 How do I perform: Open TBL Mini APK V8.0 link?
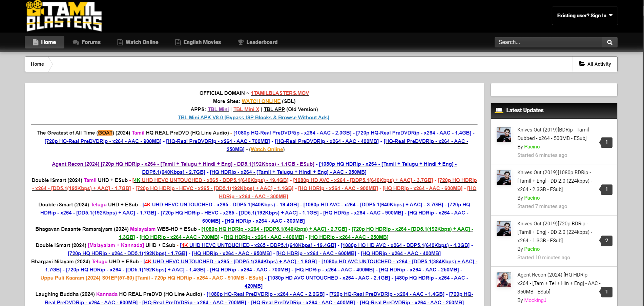[254, 118]
